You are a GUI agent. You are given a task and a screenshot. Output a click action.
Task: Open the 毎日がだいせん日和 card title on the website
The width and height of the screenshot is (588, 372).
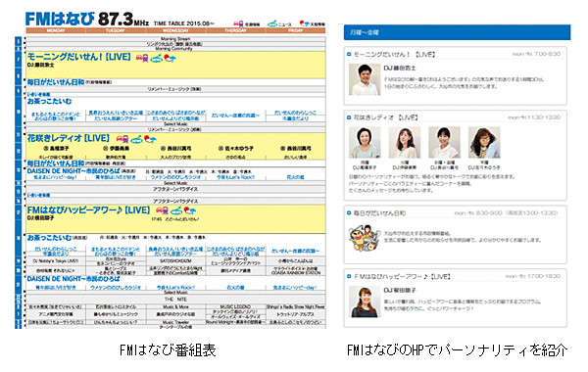point(379,212)
